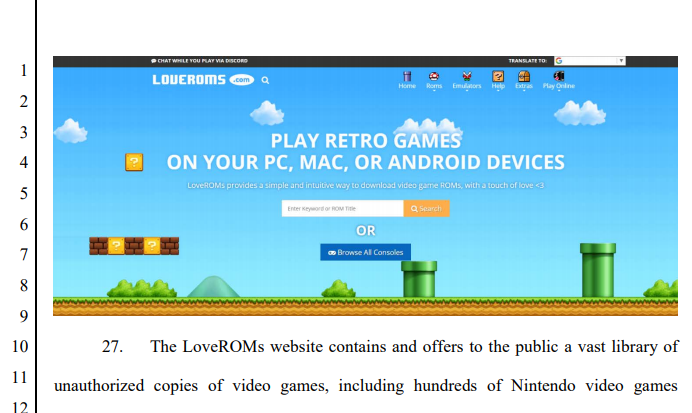Open Chat While You Play via Discord link
This screenshot has width=692, height=413.
click(199, 61)
